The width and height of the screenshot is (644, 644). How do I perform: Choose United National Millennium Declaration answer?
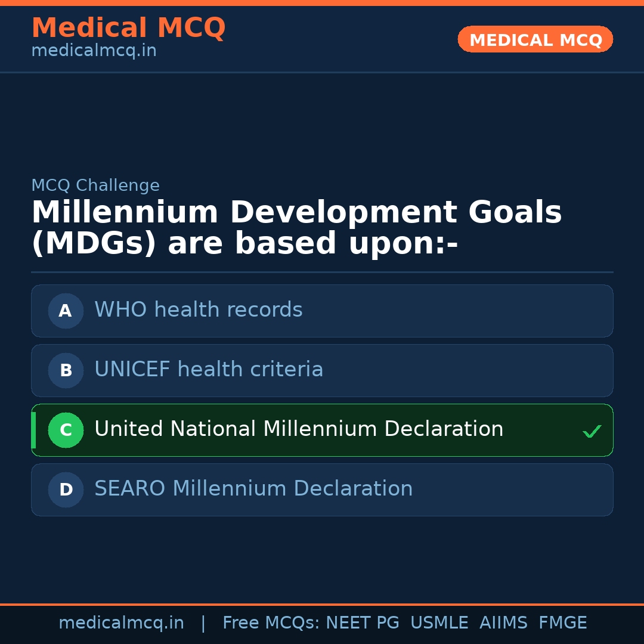(299, 429)
